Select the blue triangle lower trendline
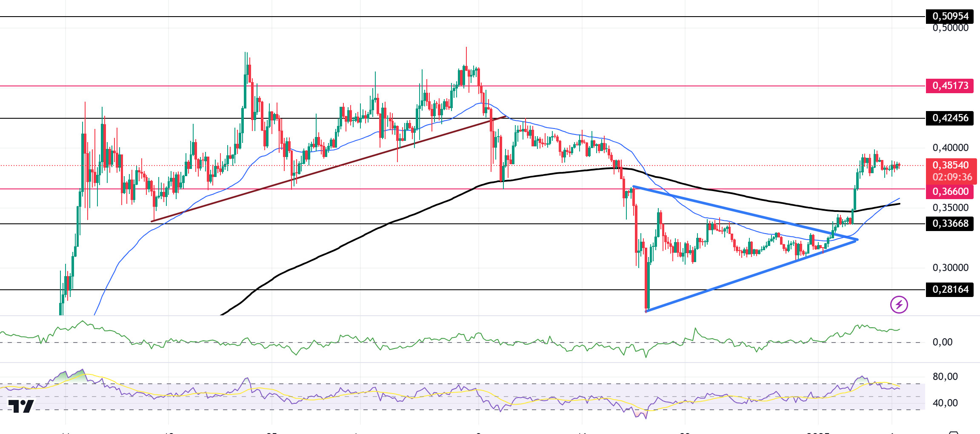The image size is (980, 434). pos(751,276)
